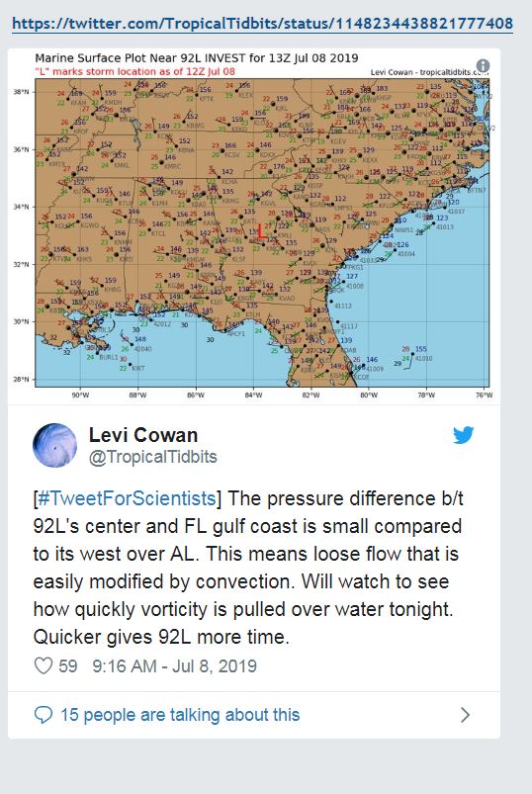Expand conversation with the right chevron arrow
532x794 pixels.
coord(465,715)
